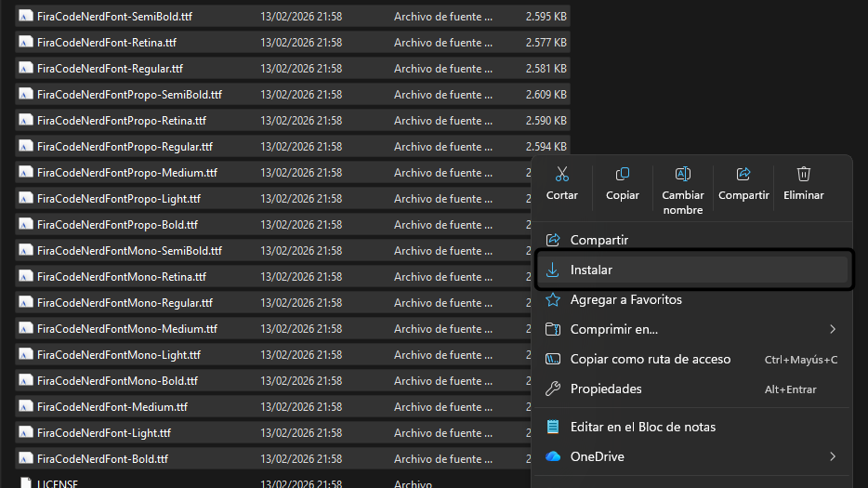Choose Agregar a Favoritos
868x488 pixels.
pyautogui.click(x=692, y=299)
